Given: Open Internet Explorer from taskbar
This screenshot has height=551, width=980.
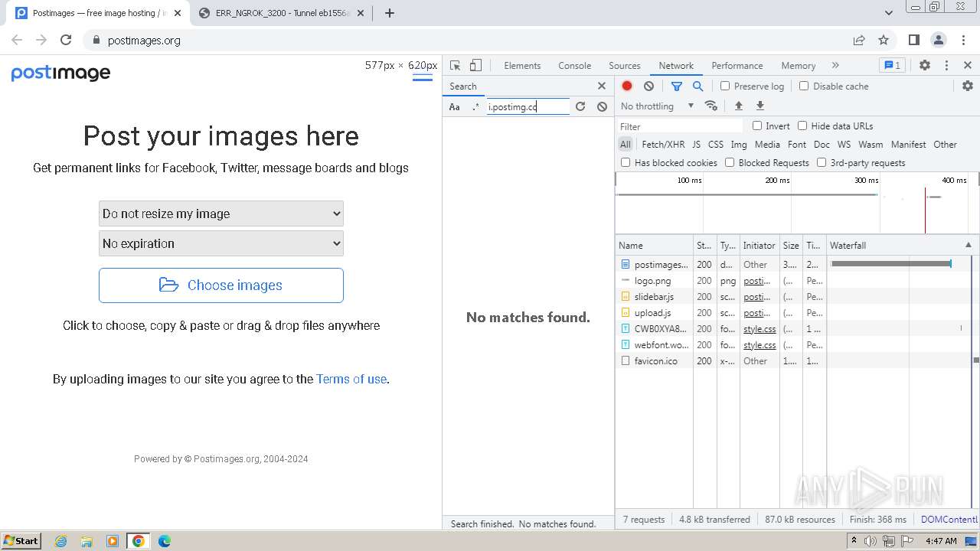Looking at the screenshot, I should (x=60, y=541).
